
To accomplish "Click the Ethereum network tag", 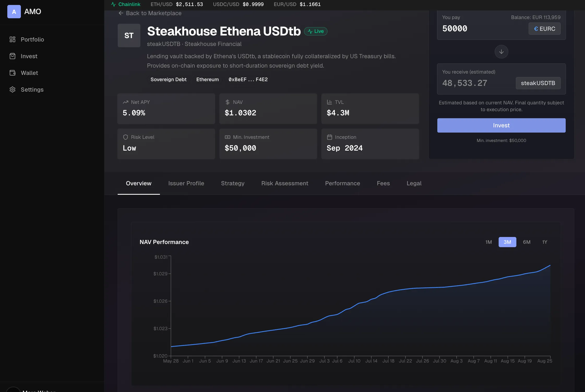I will pyautogui.click(x=207, y=79).
